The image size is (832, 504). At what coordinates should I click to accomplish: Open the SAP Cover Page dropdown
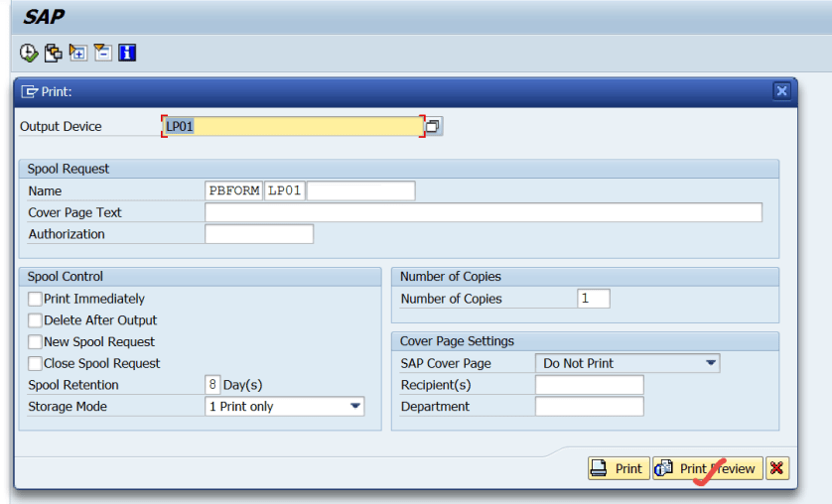[627, 363]
